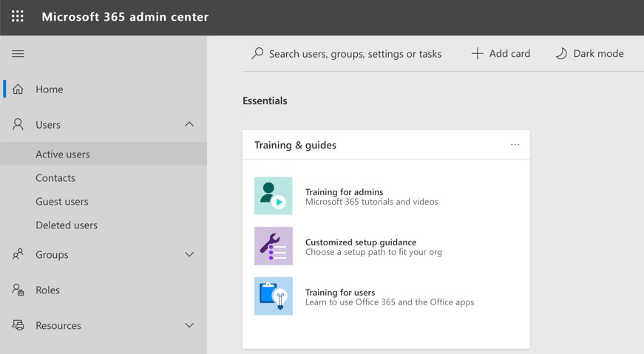
Task: Click the search magnifier icon
Action: [257, 53]
